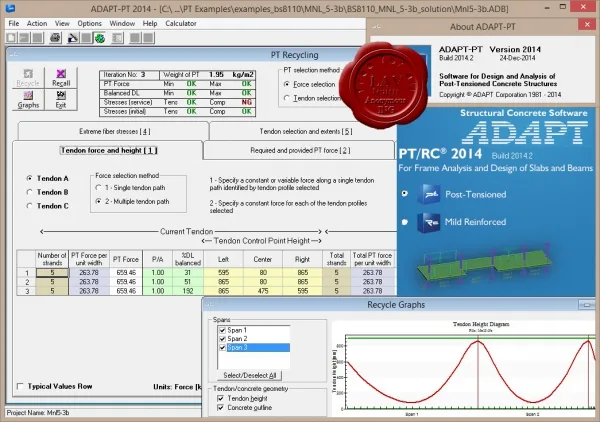Click the Print toolbar icon
Image resolution: width=600 pixels, height=422 pixels.
click(55, 37)
